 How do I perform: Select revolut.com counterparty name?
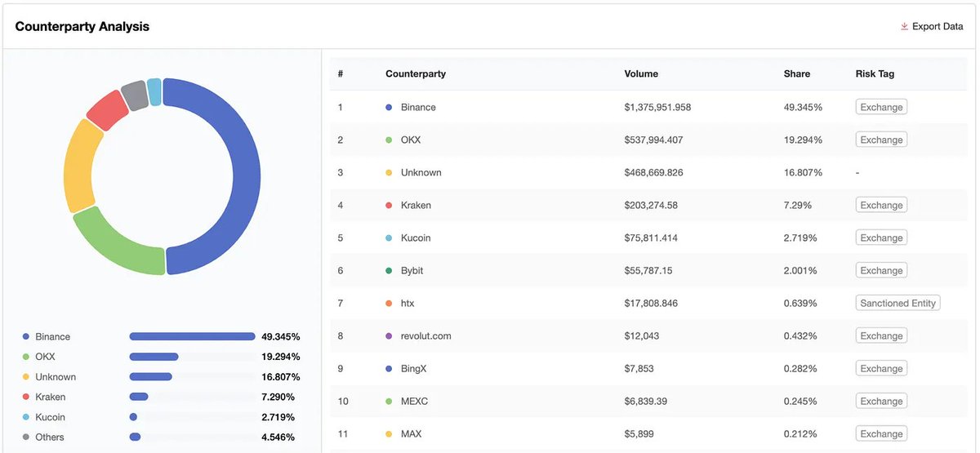(x=425, y=335)
